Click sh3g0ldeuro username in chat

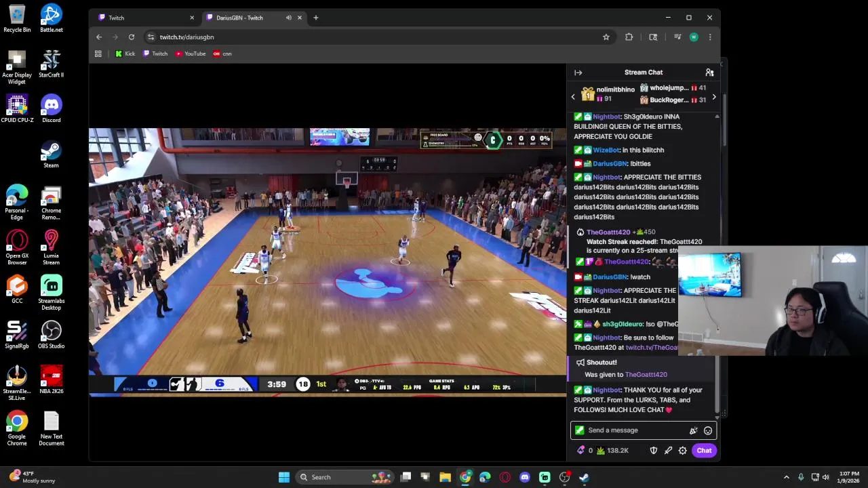point(622,324)
